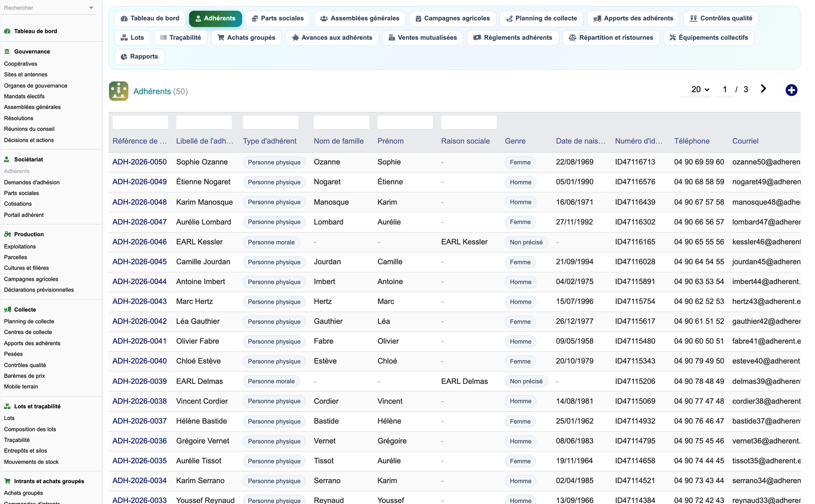Open record ADH-2026-0039

(139, 381)
